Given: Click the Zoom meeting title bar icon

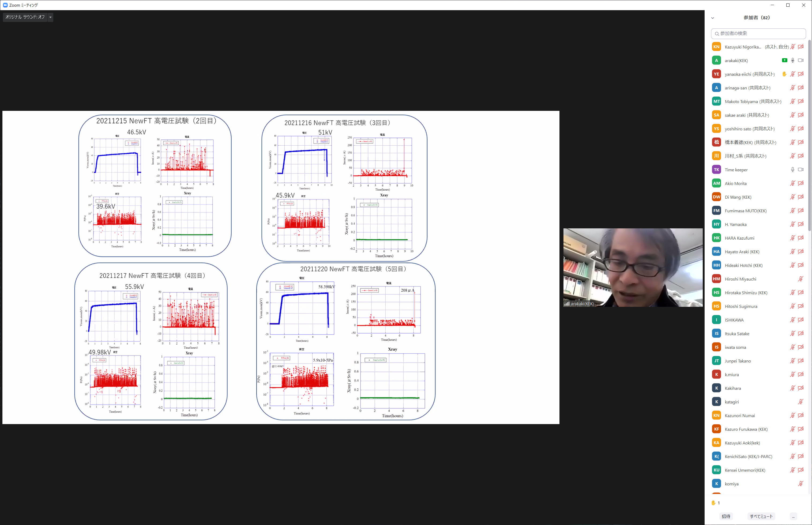Looking at the screenshot, I should point(5,5).
